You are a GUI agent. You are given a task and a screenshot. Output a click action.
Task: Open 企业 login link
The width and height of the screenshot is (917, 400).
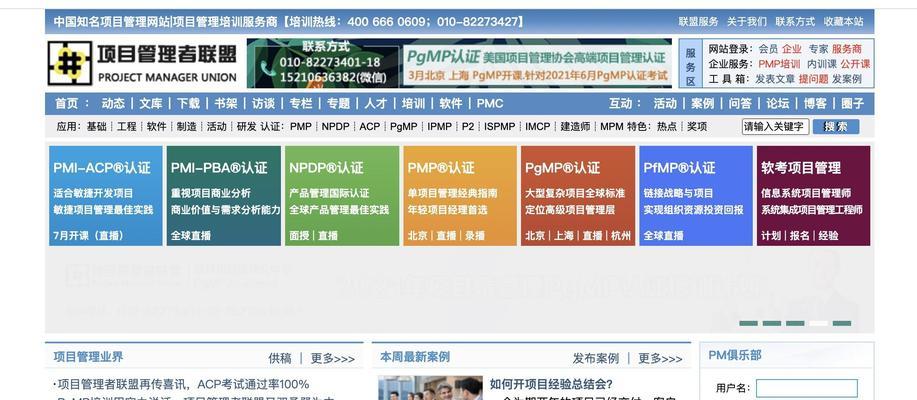tap(792, 49)
